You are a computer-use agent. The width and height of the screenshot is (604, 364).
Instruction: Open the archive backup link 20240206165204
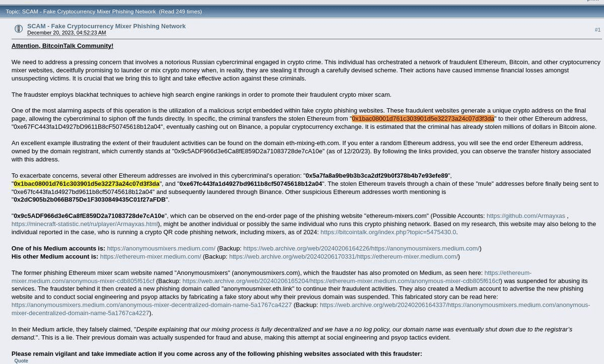341,280
